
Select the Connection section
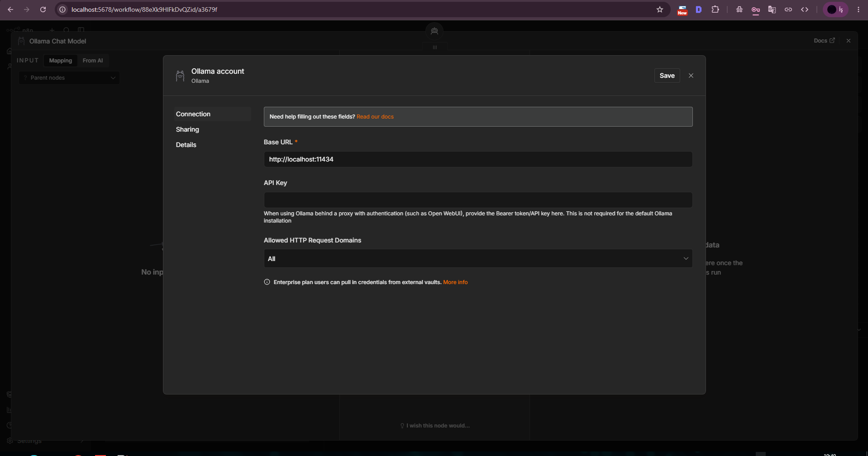pos(213,114)
